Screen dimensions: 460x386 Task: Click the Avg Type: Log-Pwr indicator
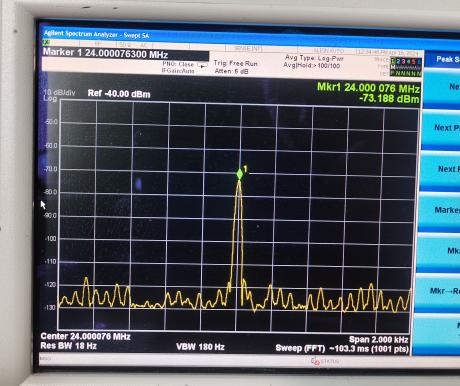314,58
